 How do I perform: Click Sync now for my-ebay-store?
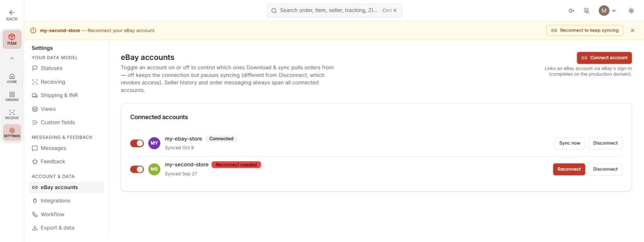tap(570, 143)
